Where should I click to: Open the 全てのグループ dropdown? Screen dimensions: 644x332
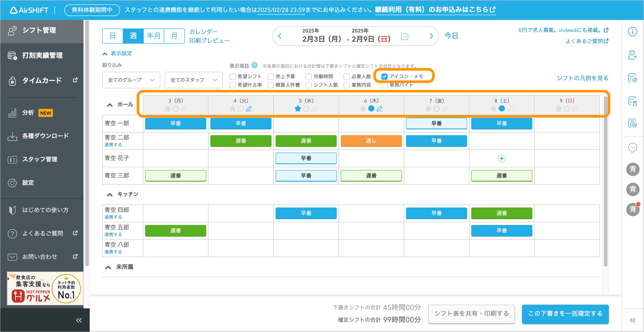(x=131, y=80)
